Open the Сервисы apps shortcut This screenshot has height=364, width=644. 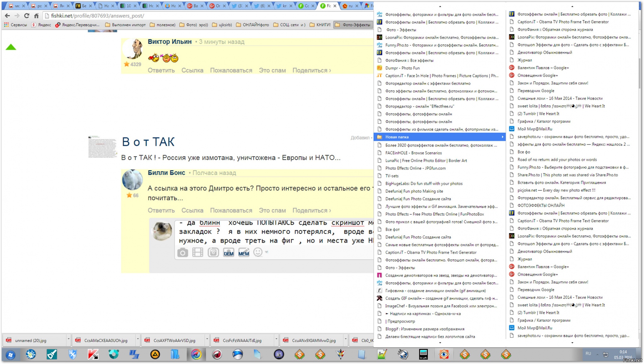(x=15, y=25)
